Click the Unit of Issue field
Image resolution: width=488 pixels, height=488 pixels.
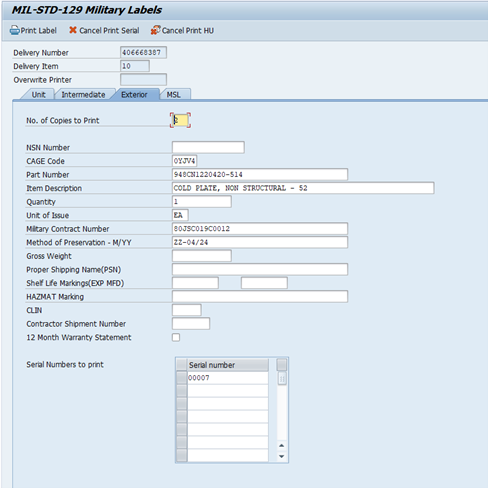tap(180, 215)
